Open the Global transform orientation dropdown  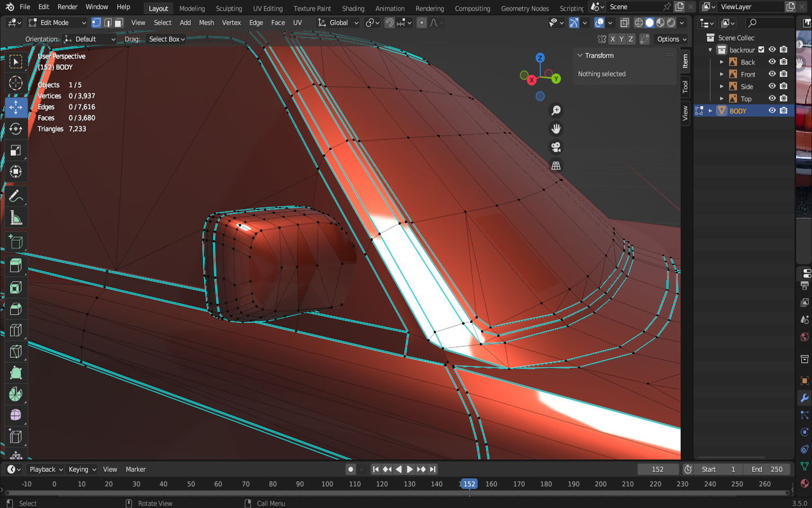tap(338, 23)
